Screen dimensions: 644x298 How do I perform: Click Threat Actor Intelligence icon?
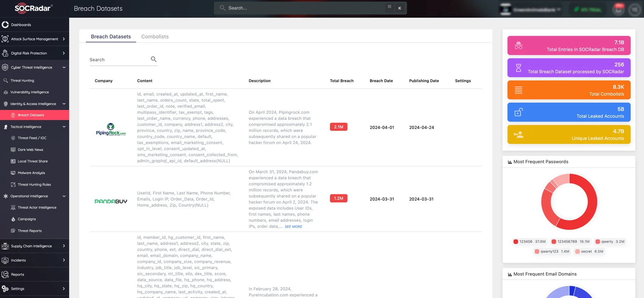point(13,207)
